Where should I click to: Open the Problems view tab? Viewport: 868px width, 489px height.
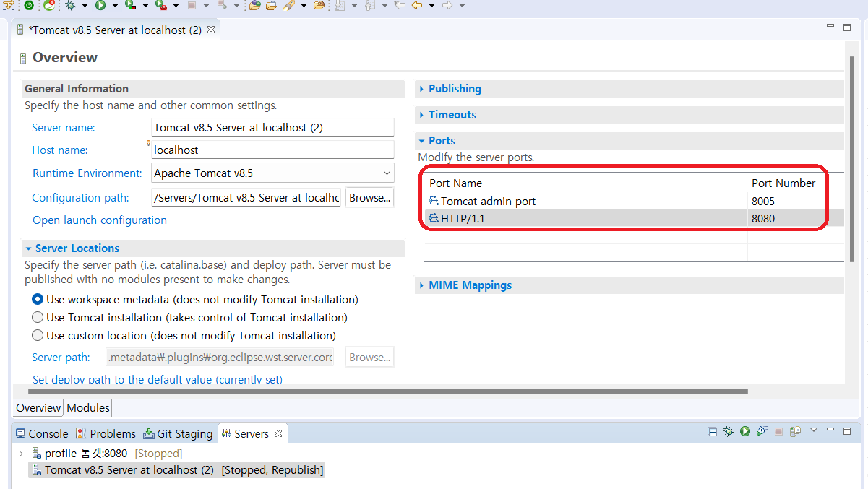[x=106, y=433]
